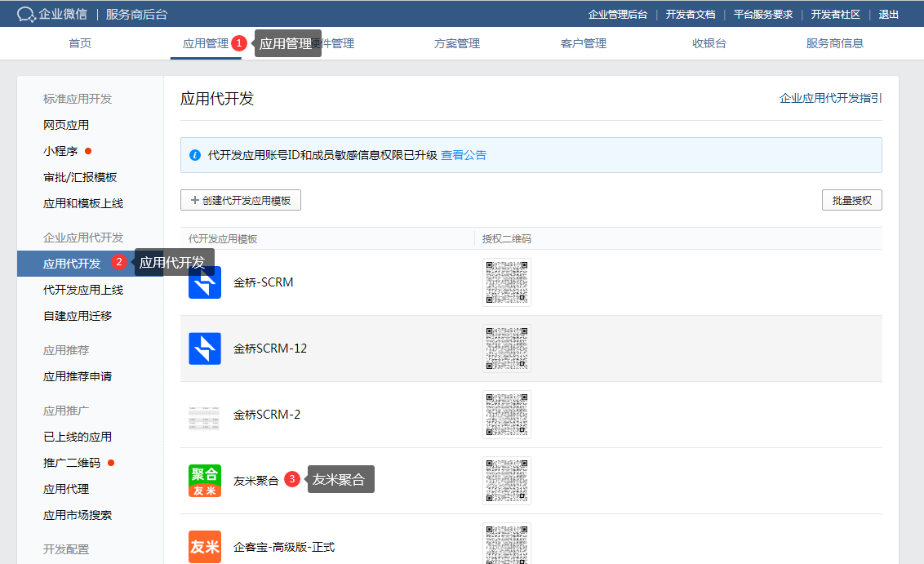This screenshot has width=924, height=564.
Task: Open the 查看公告 link
Action: point(464,155)
